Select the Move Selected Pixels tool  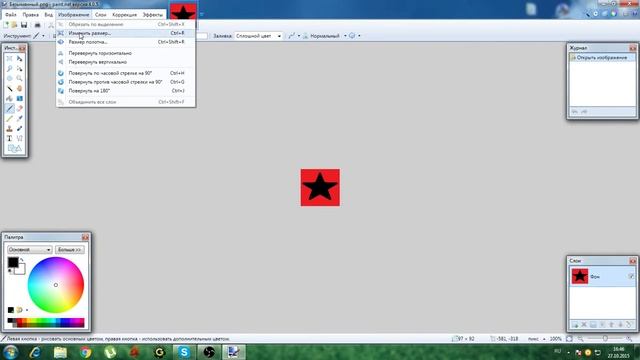point(19,59)
